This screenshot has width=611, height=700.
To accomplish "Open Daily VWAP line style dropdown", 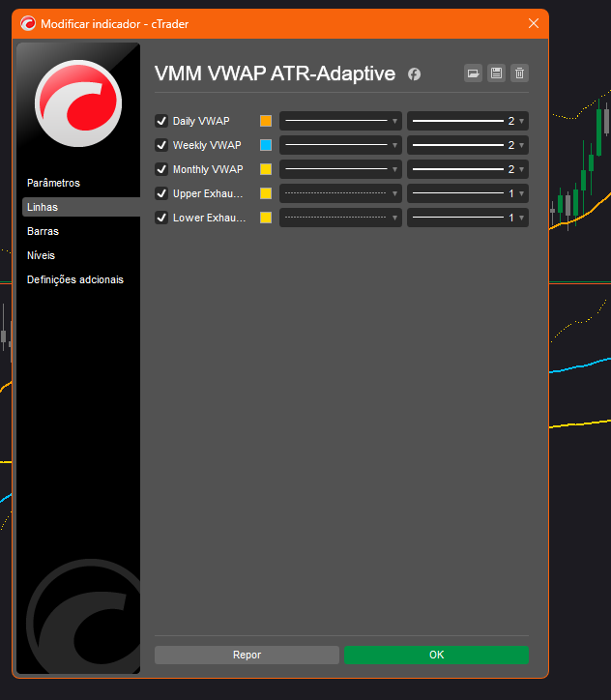I will coord(340,121).
